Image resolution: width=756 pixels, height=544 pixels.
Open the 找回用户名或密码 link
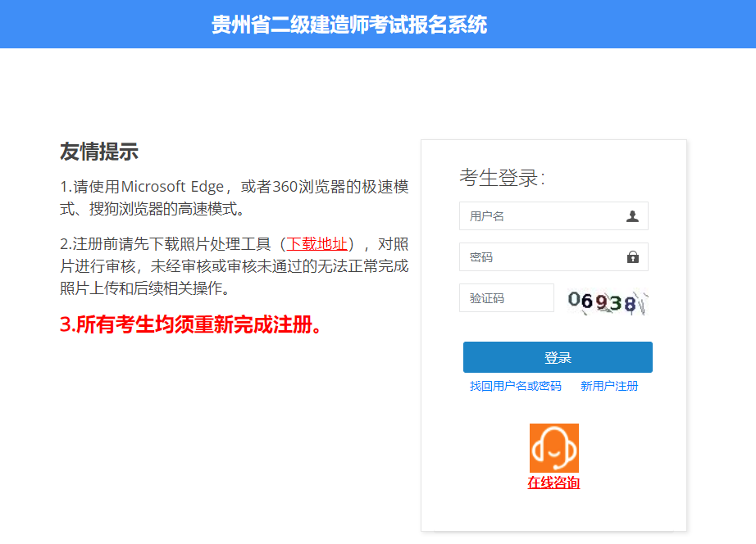[516, 386]
